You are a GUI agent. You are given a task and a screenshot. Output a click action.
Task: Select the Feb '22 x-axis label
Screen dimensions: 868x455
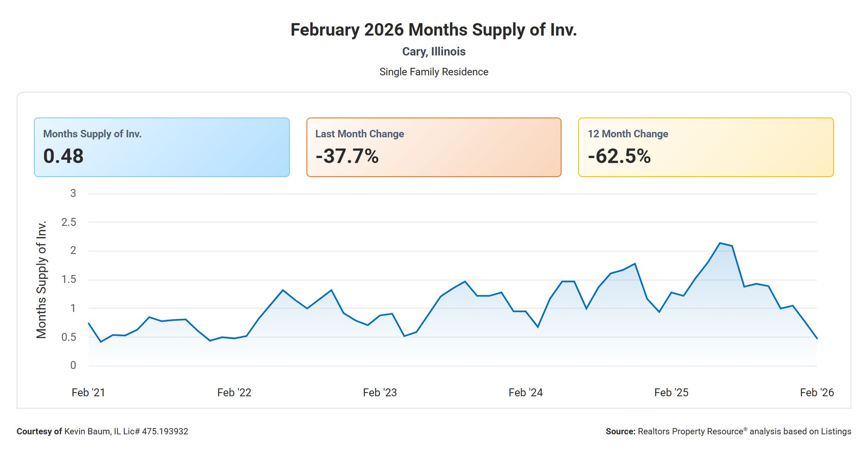tap(234, 393)
